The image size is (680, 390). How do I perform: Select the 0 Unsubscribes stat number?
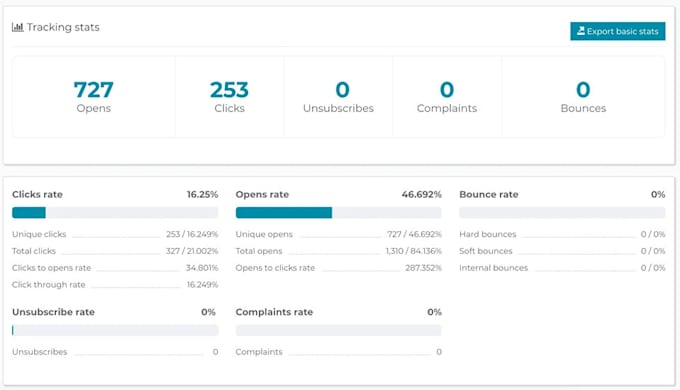pyautogui.click(x=343, y=90)
